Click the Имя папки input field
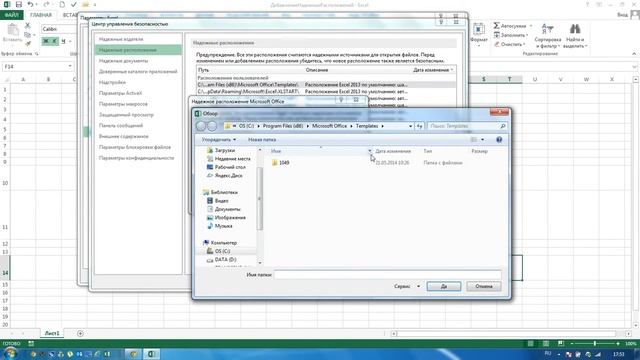Image resolution: width=640 pixels, height=360 pixels. click(387, 275)
